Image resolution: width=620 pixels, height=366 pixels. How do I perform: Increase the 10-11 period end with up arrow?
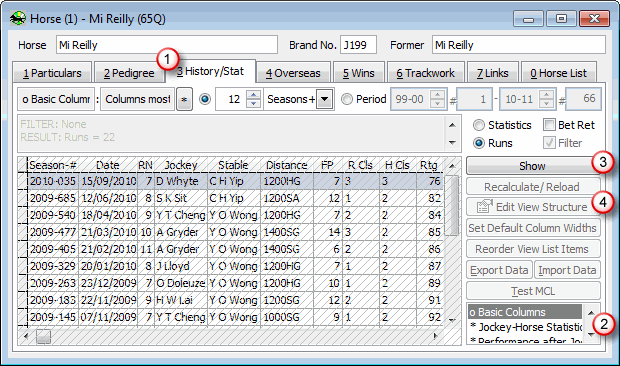click(x=546, y=94)
